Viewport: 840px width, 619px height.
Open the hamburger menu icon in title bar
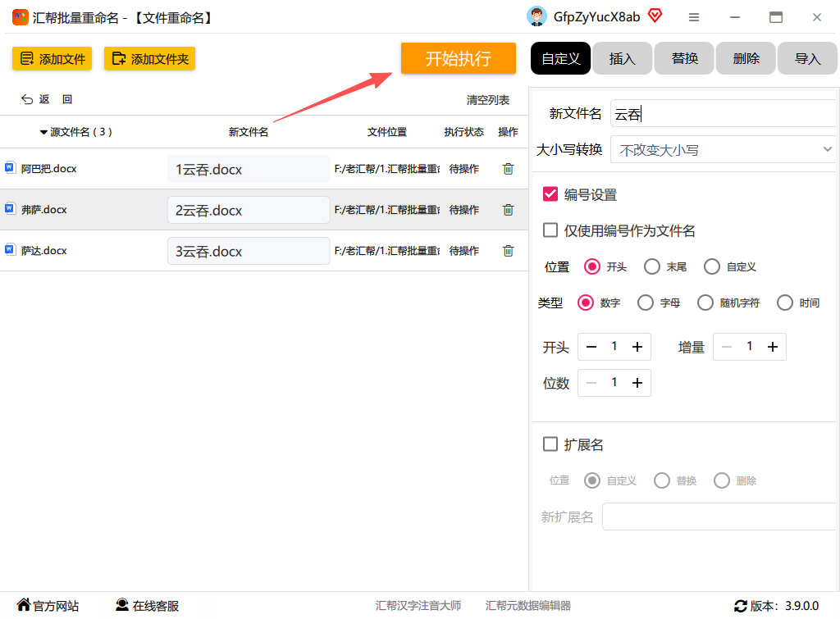[694, 17]
